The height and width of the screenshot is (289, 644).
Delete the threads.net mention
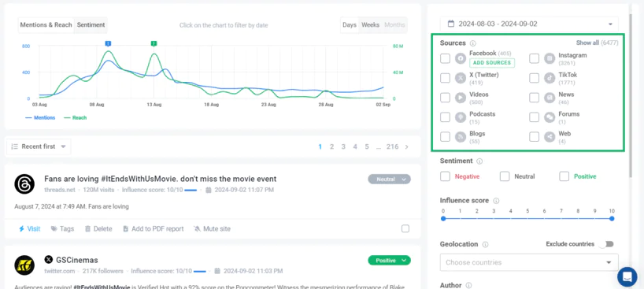(x=98, y=228)
